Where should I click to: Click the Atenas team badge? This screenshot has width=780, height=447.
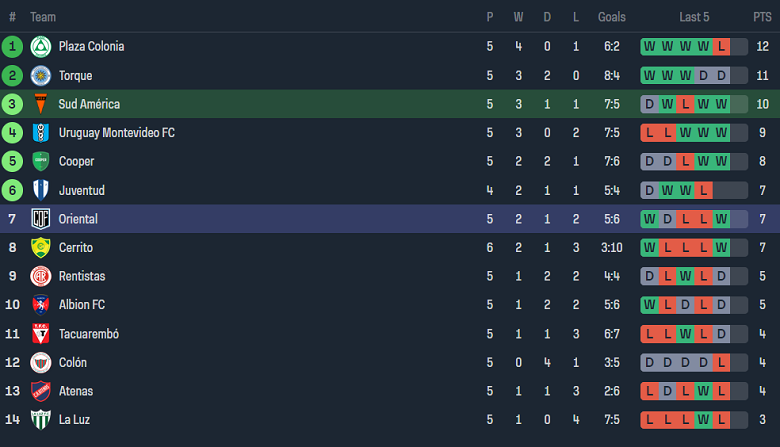coord(40,391)
